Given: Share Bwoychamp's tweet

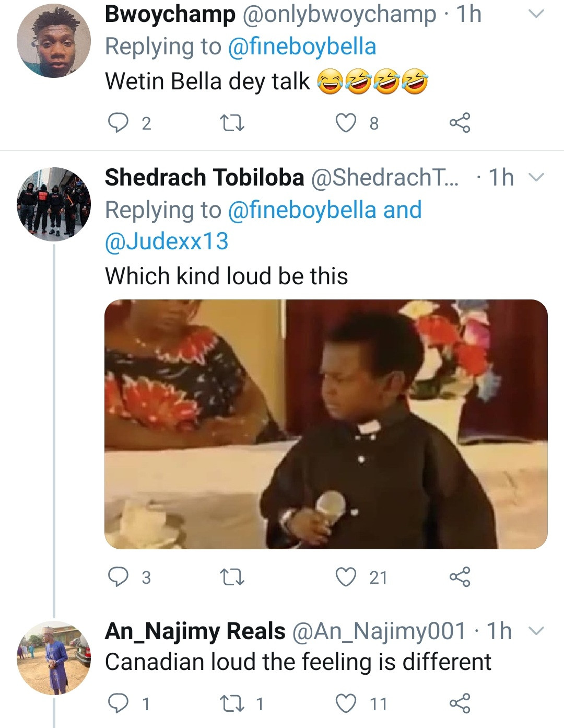Looking at the screenshot, I should [x=460, y=123].
